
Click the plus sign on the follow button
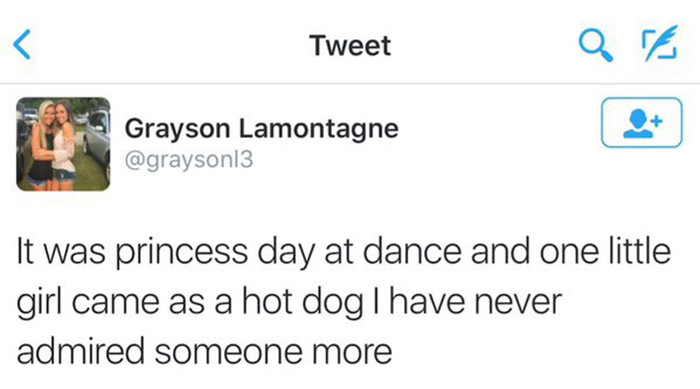click(x=656, y=121)
